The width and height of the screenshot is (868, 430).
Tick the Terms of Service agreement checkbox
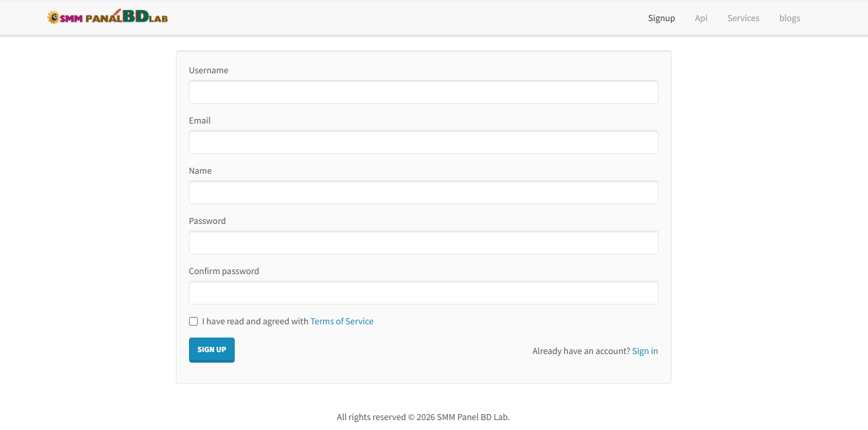click(x=193, y=322)
